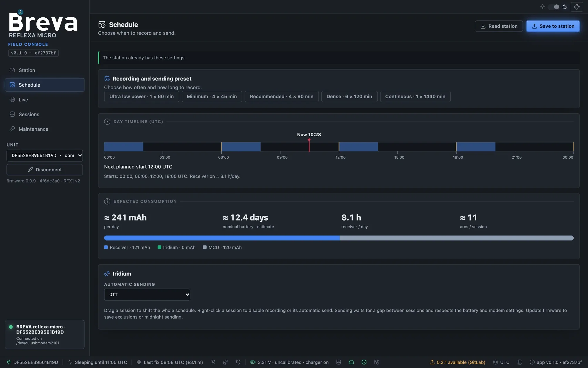Click the Expected Consumption info icon
This screenshot has height=368, width=588.
[107, 201]
